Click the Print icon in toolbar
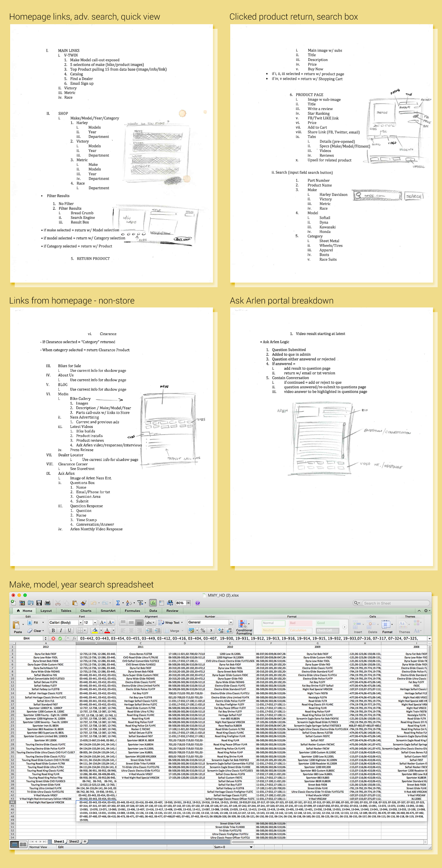 point(47,603)
